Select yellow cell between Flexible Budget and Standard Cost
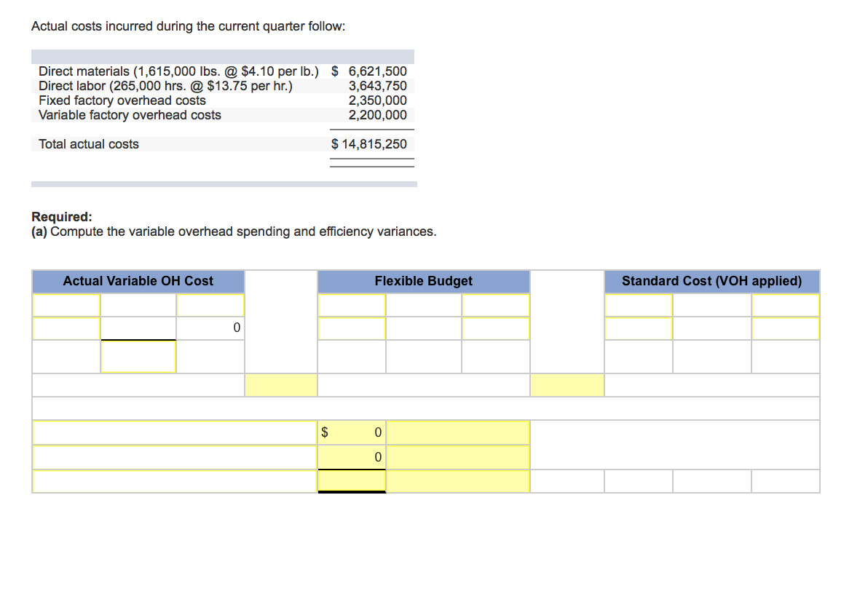 click(x=567, y=385)
